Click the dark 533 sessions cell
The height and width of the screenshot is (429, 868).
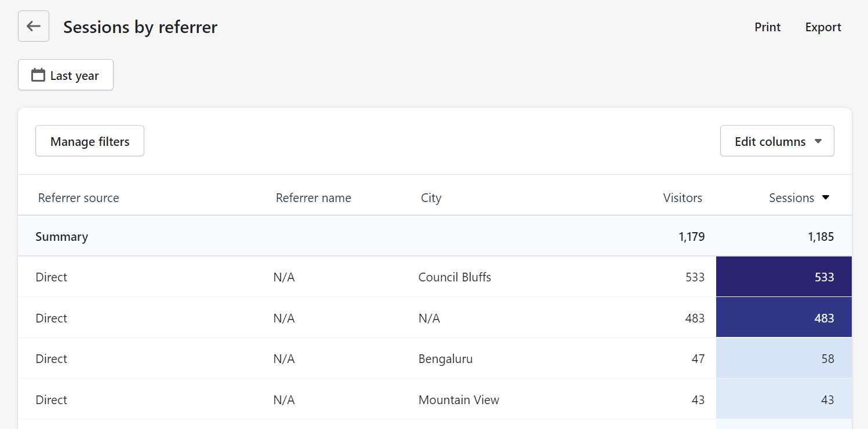[x=784, y=277]
